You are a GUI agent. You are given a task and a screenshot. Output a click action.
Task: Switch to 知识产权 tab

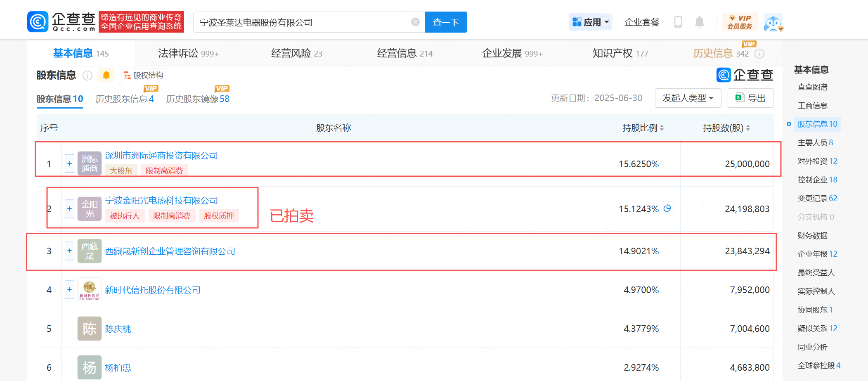tap(620, 53)
